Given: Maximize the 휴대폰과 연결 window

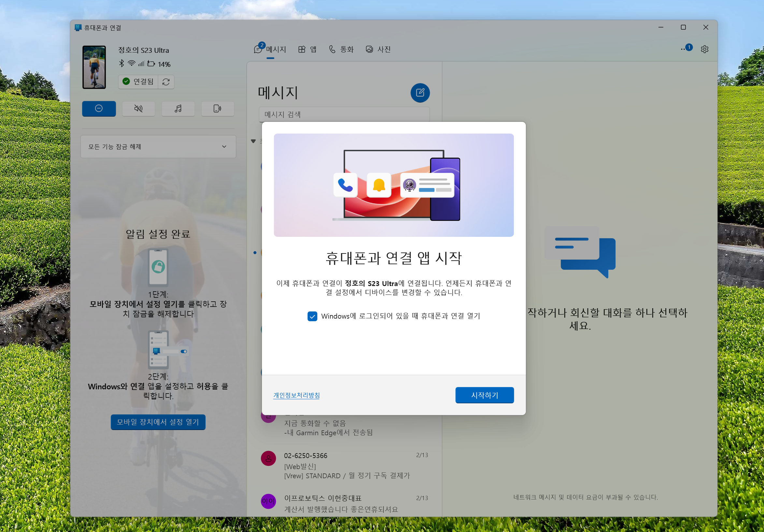Looking at the screenshot, I should (x=683, y=27).
